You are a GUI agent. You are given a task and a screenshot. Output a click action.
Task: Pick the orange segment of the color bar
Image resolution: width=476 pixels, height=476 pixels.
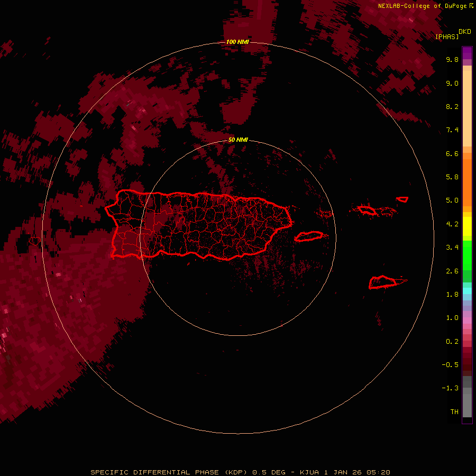(x=467, y=182)
